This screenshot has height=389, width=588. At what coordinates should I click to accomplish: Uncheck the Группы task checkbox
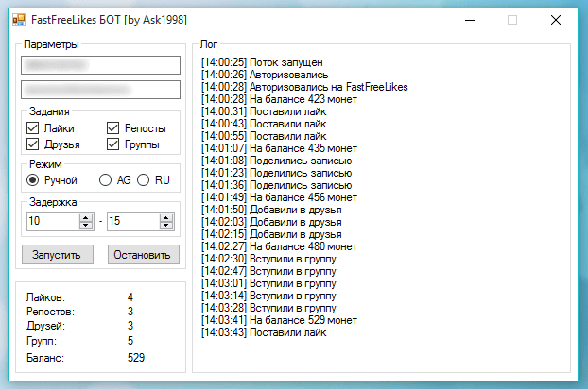click(x=112, y=144)
